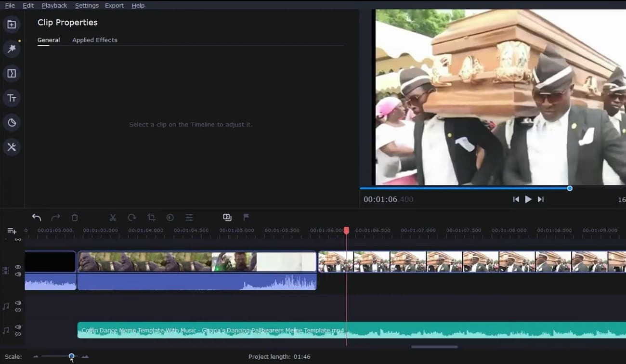Undo the last timeline action
The height and width of the screenshot is (364, 626).
pos(37,218)
